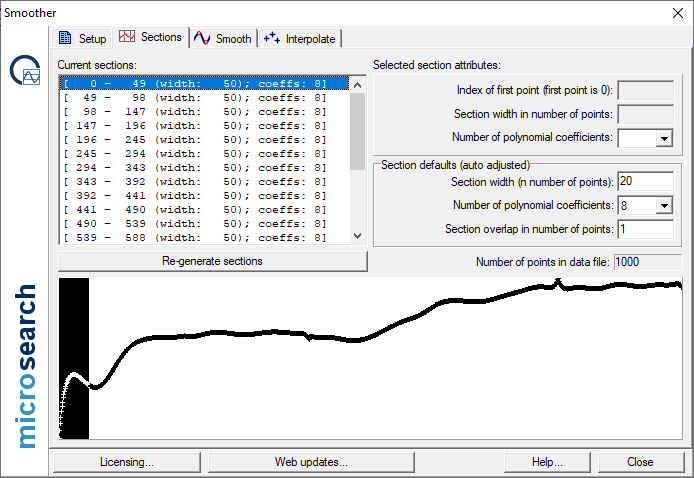Screen dimensions: 694x478
Task: Click default Section width field showing 20
Action: tap(646, 181)
